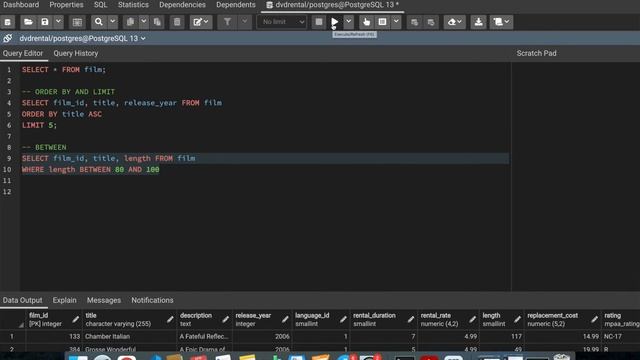Click the release_year column header
Image resolution: width=640 pixels, height=360 pixels.
click(x=262, y=320)
